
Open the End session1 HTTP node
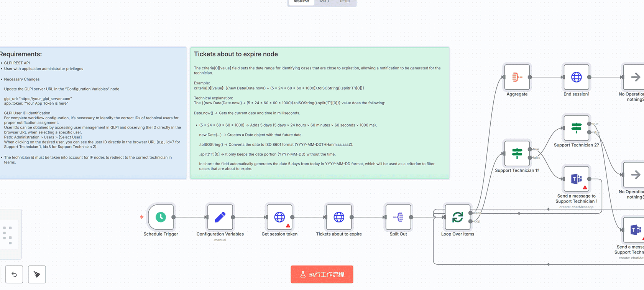576,77
